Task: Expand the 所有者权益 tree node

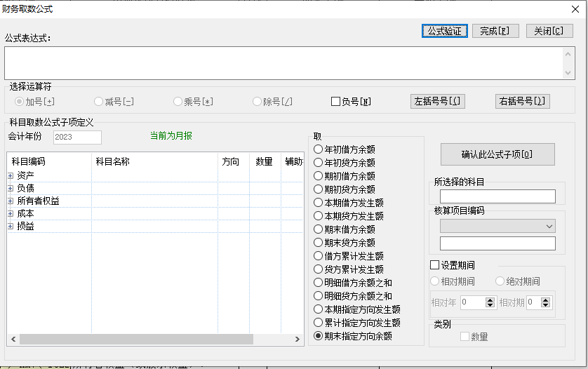Action: coord(11,201)
